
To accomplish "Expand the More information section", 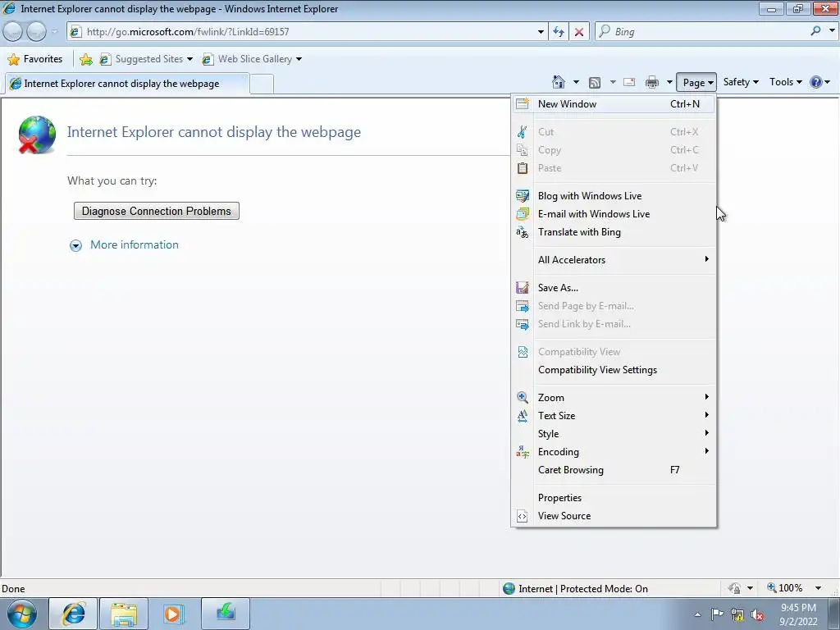I will [x=76, y=245].
